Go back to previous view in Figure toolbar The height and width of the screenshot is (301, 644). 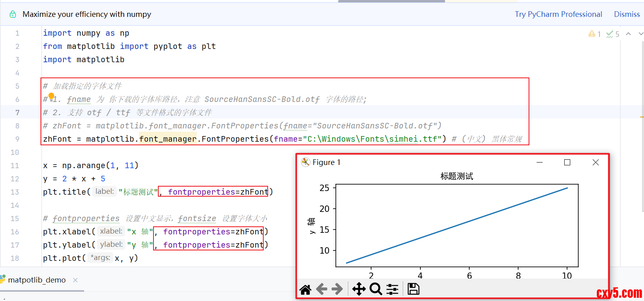pos(322,289)
